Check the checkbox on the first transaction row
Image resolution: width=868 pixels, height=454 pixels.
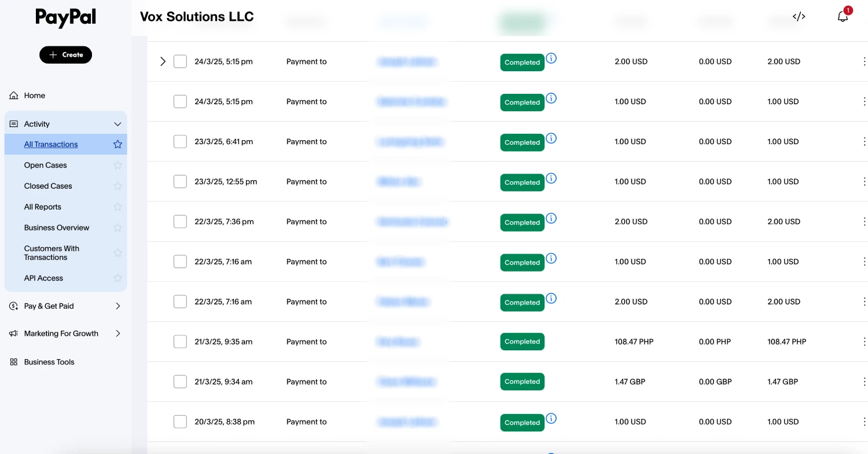point(180,61)
